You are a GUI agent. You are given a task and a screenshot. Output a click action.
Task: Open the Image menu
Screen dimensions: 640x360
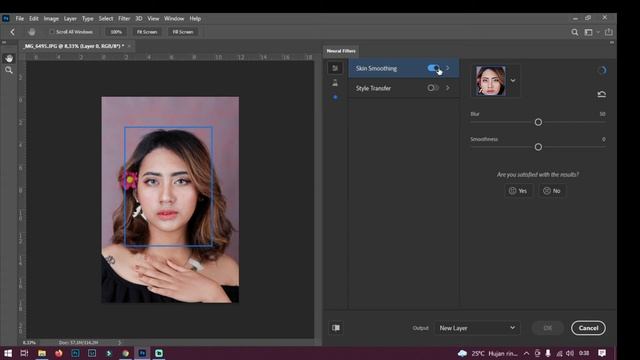click(x=51, y=18)
